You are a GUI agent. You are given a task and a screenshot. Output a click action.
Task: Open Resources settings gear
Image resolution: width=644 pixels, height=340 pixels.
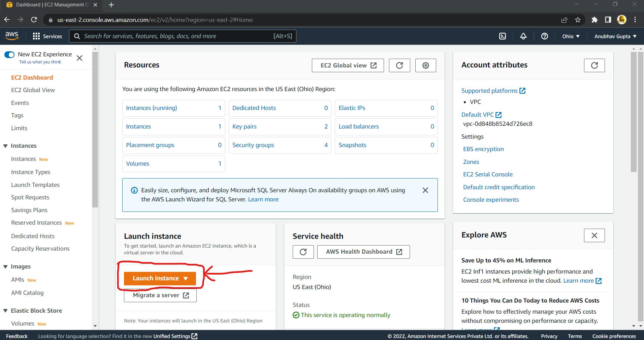[426, 65]
